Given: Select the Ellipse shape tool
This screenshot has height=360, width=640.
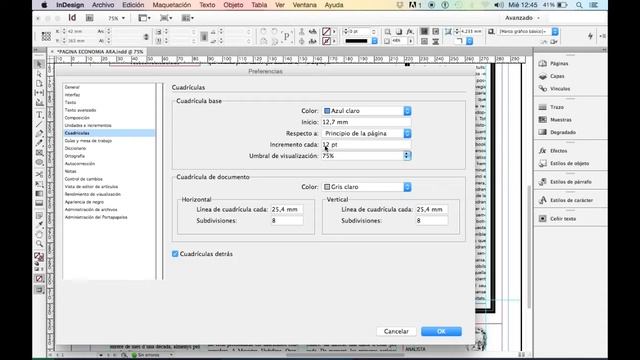Looking at the screenshot, I should click(x=39, y=162).
